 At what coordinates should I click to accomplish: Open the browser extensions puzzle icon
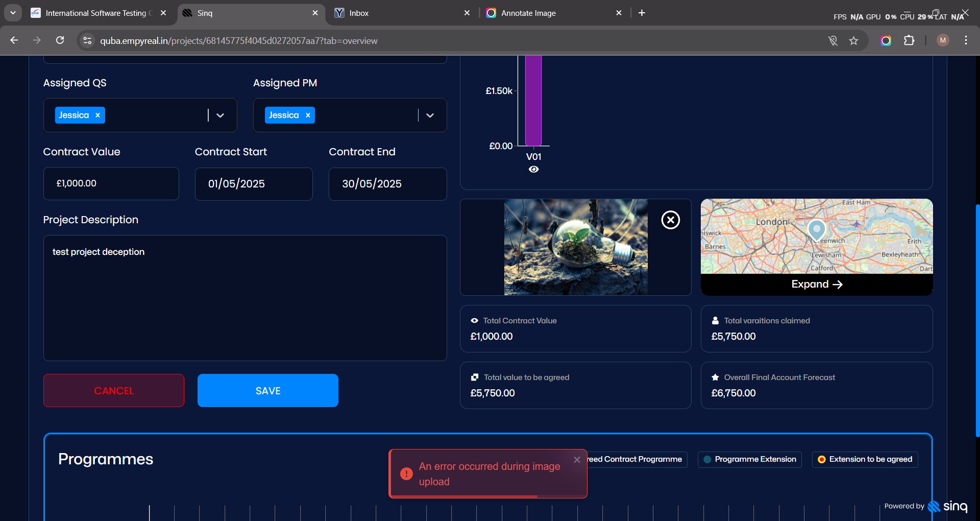[x=909, y=41]
